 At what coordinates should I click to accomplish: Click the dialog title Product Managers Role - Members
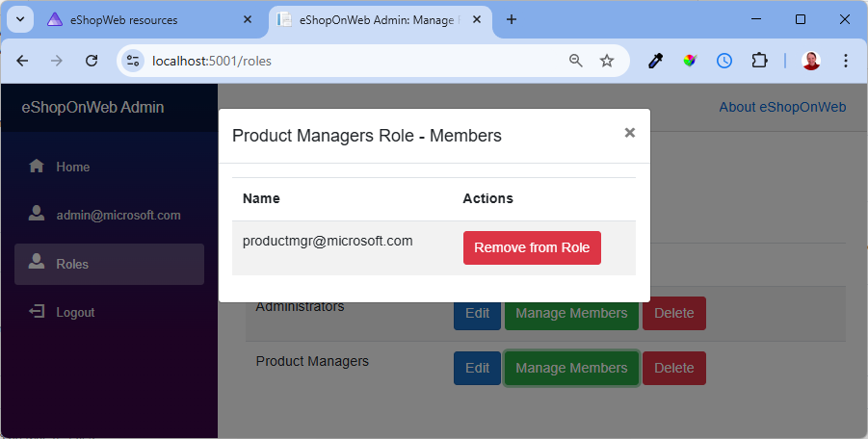(366, 136)
